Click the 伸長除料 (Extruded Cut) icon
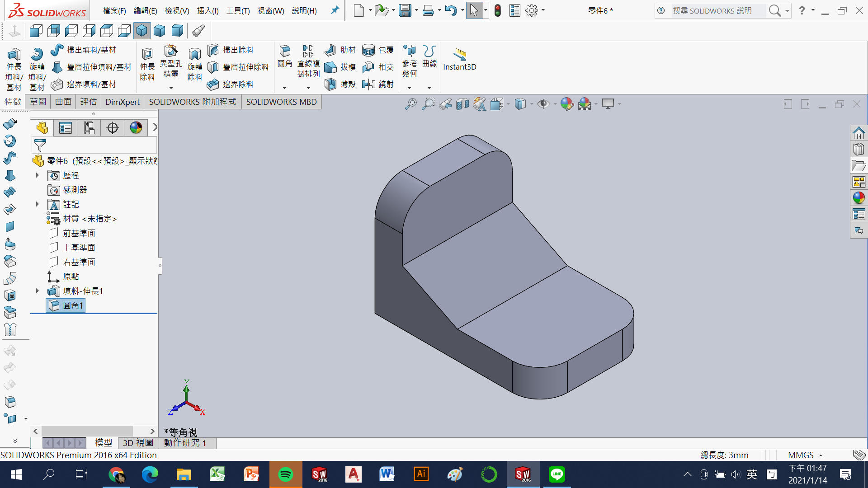 [147, 55]
